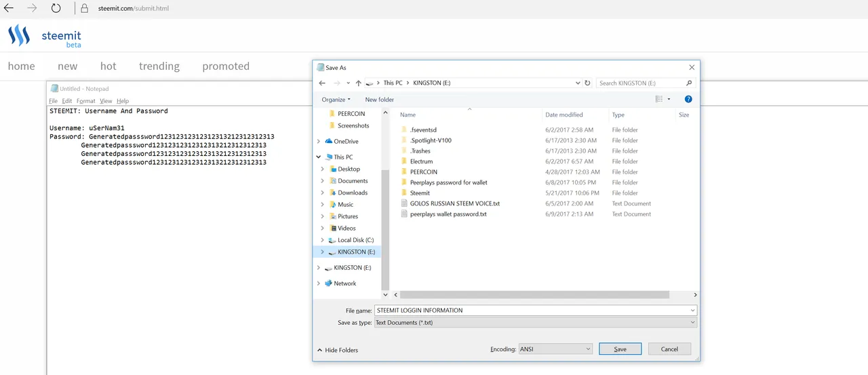Viewport: 868px width, 375px height.
Task: Select GOLOS RUSSIAN STEEM VOICE.txt file
Action: tap(454, 203)
